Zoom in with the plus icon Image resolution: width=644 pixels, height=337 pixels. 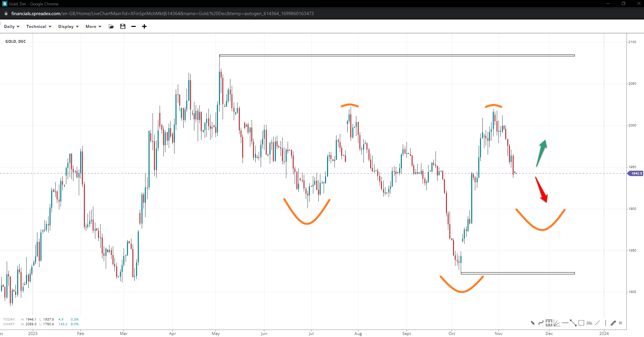[144, 27]
